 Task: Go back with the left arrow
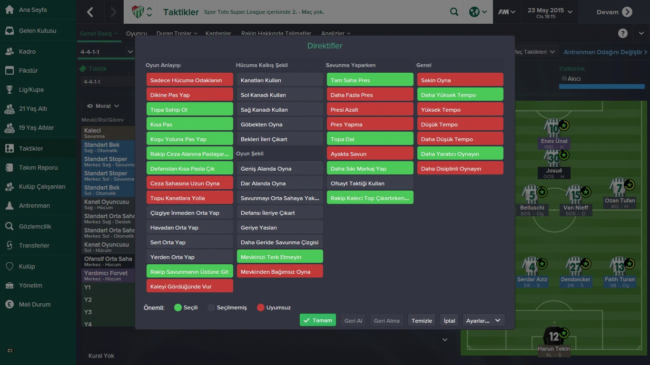coord(90,12)
